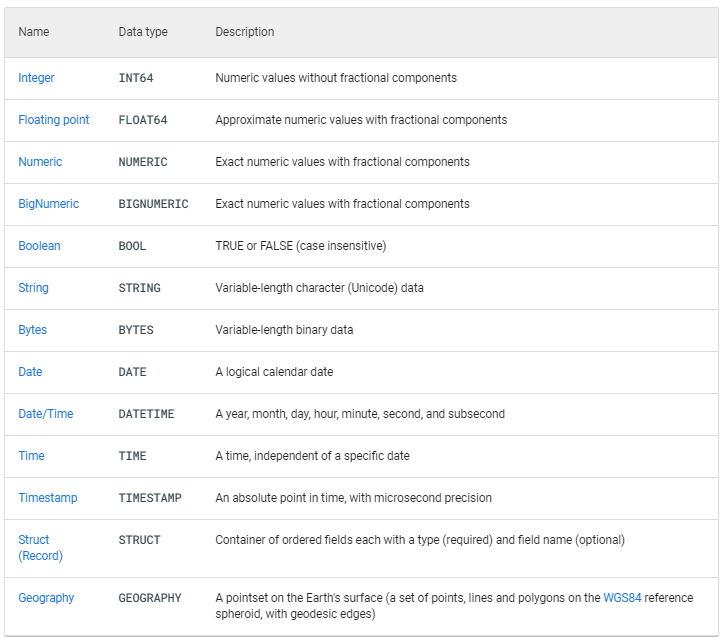Go to the Bytes link
The width and height of the screenshot is (726, 637).
coord(32,330)
